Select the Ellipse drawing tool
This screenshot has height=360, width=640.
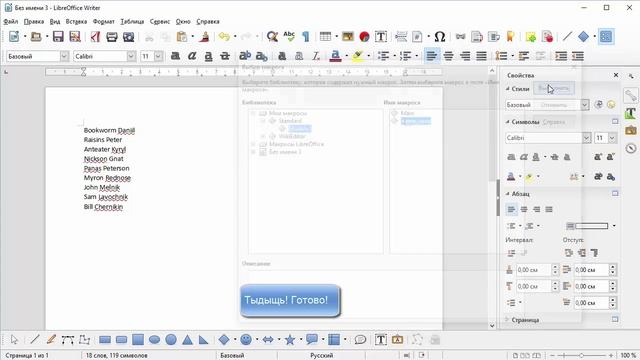tap(154, 340)
